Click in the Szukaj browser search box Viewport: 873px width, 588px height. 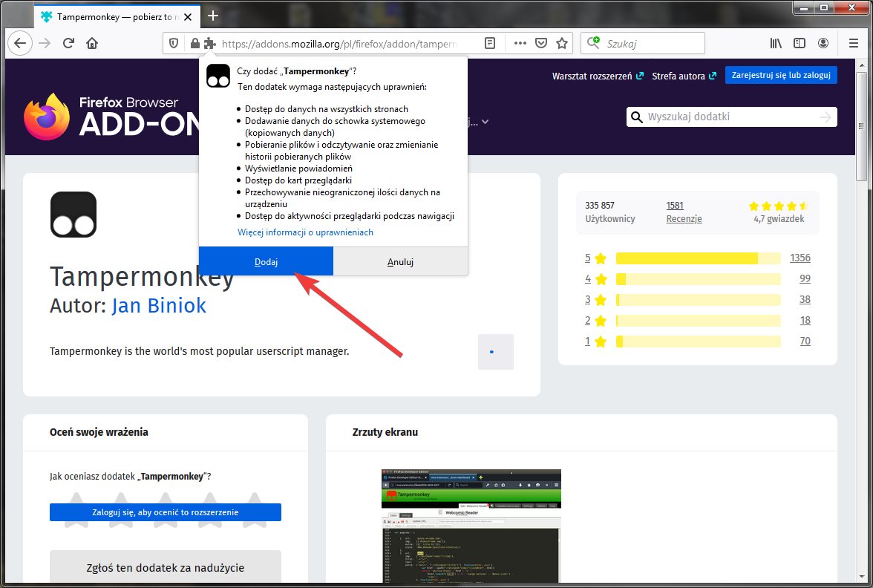click(x=643, y=43)
